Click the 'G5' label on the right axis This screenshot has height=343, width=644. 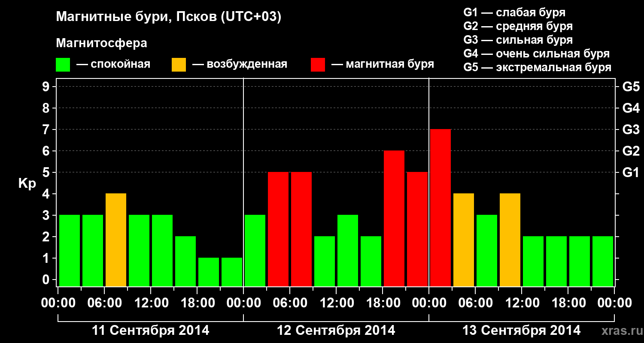click(x=631, y=87)
